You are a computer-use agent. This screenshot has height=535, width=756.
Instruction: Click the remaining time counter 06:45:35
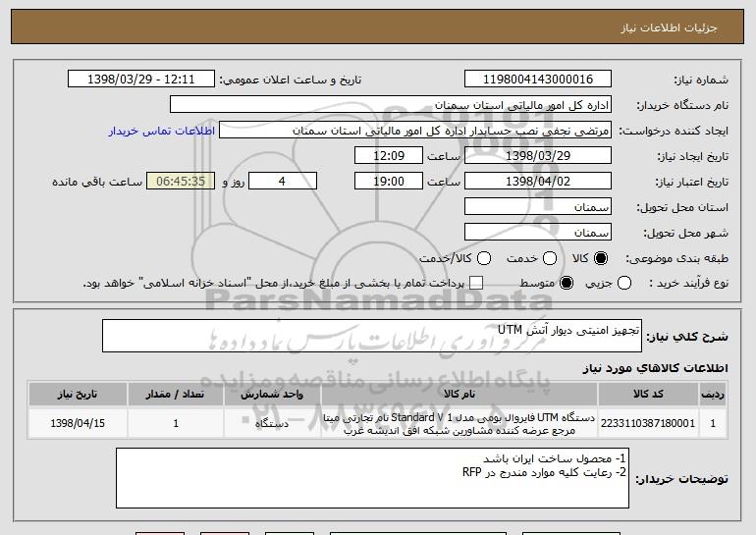(x=181, y=182)
